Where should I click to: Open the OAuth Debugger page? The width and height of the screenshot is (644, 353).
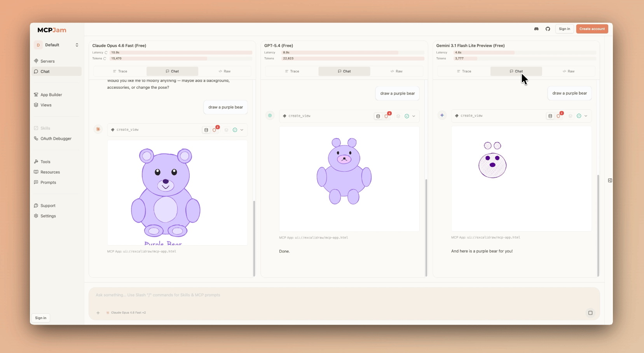[x=56, y=139]
